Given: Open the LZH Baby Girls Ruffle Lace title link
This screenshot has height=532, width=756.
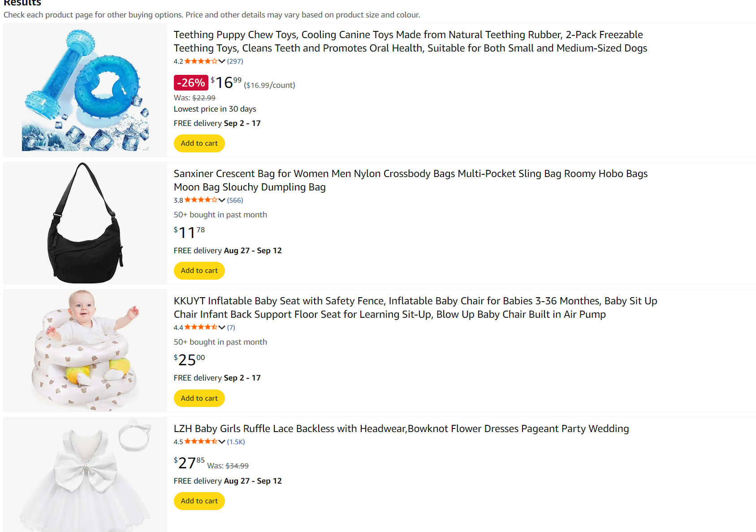Looking at the screenshot, I should coord(401,429).
